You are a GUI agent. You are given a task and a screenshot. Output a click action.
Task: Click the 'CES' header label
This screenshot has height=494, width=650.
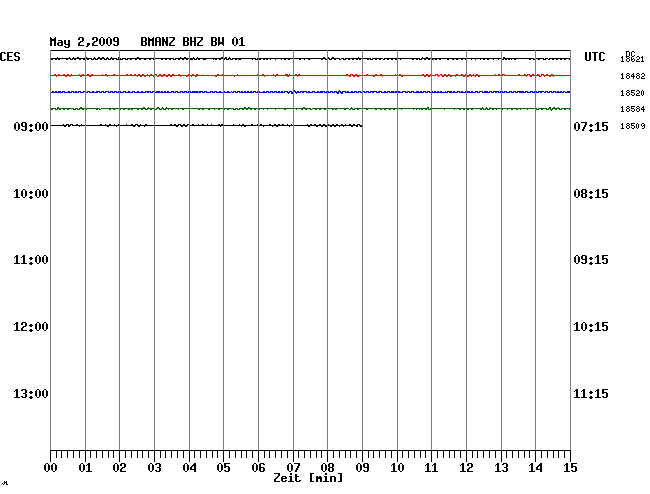coord(10,57)
